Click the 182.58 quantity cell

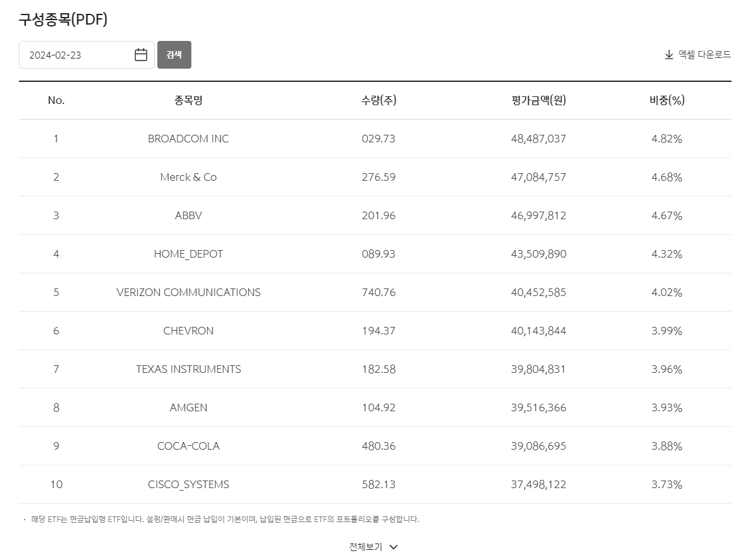(x=379, y=369)
